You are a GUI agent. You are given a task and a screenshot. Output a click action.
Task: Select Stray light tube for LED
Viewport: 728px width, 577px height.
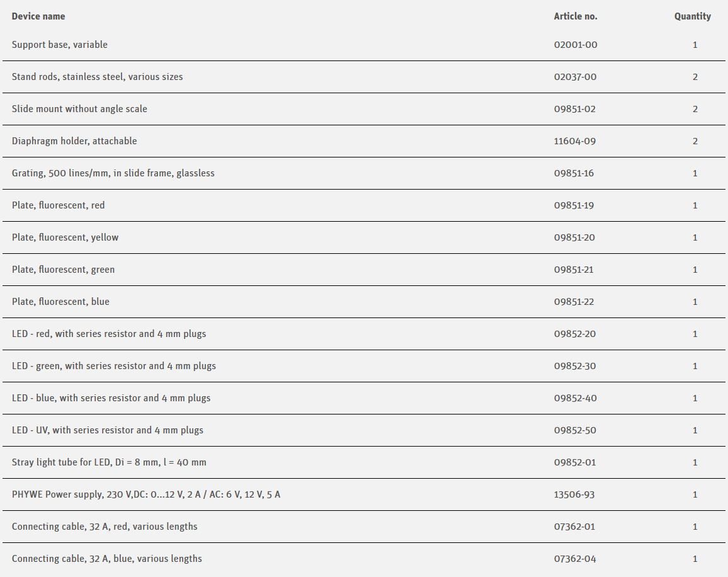coord(109,462)
